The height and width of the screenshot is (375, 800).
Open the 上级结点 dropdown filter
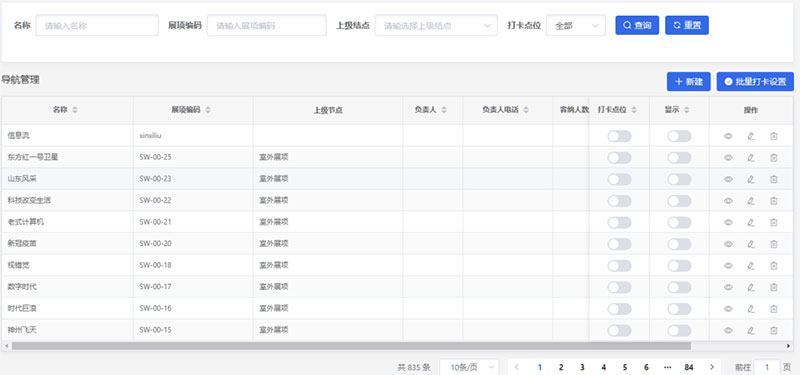pos(436,26)
